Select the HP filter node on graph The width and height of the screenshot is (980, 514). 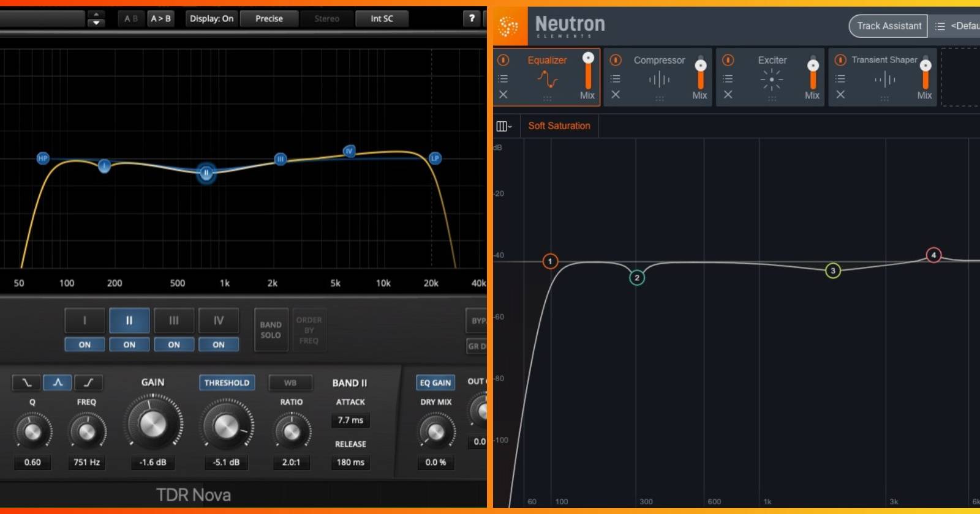pos(42,158)
